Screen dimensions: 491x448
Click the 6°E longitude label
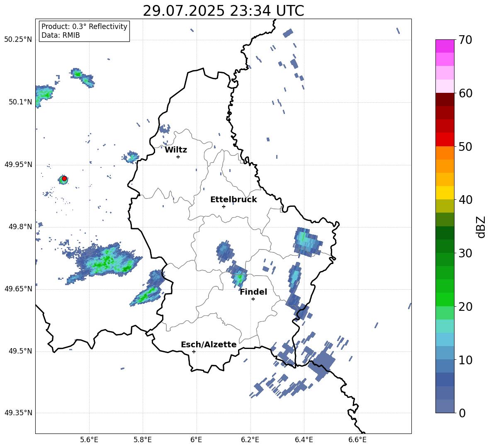pyautogui.click(x=196, y=440)
